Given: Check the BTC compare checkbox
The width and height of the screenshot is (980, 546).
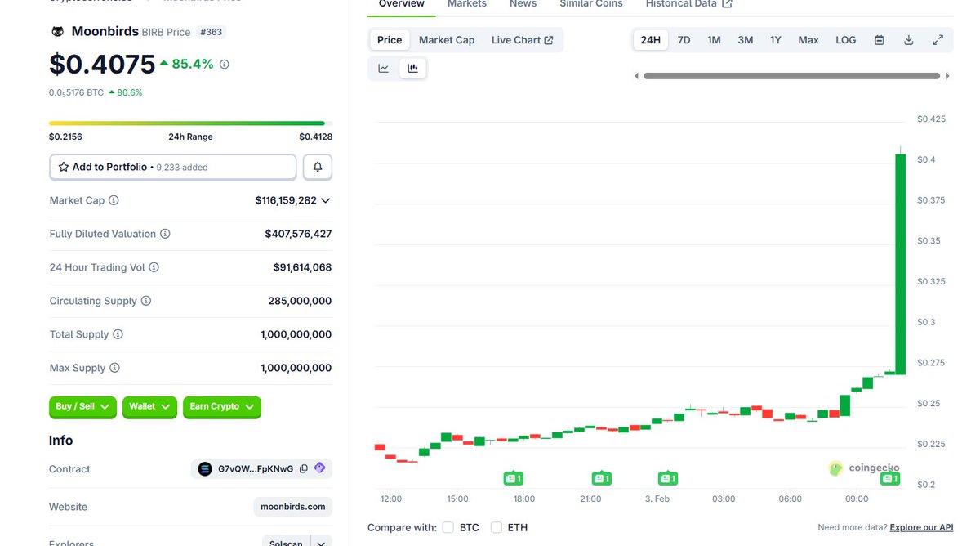Looking at the screenshot, I should coord(448,527).
